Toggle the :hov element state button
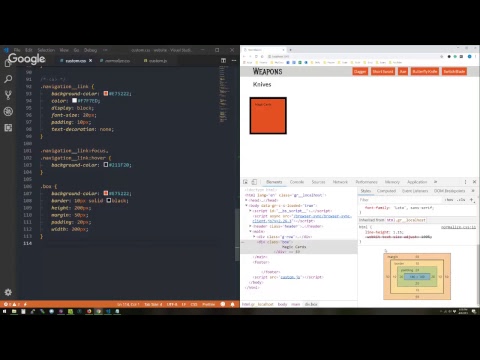This screenshot has height=360, width=480. tap(449, 200)
